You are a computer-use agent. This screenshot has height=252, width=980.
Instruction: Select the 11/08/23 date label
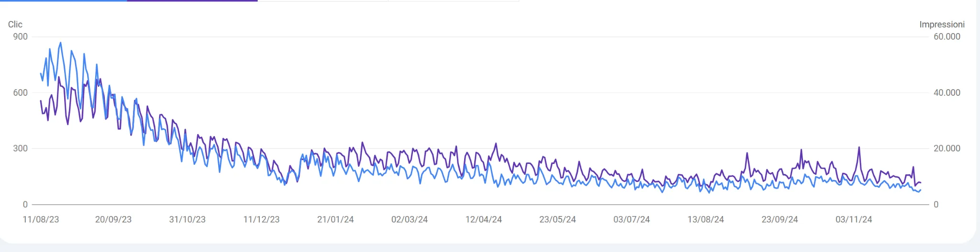pyautogui.click(x=41, y=219)
